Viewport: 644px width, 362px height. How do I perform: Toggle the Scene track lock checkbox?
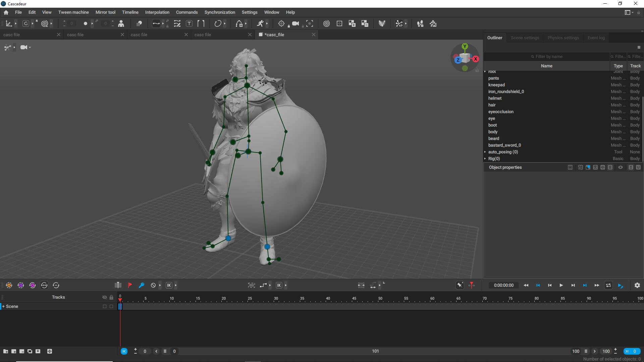pyautogui.click(x=111, y=306)
